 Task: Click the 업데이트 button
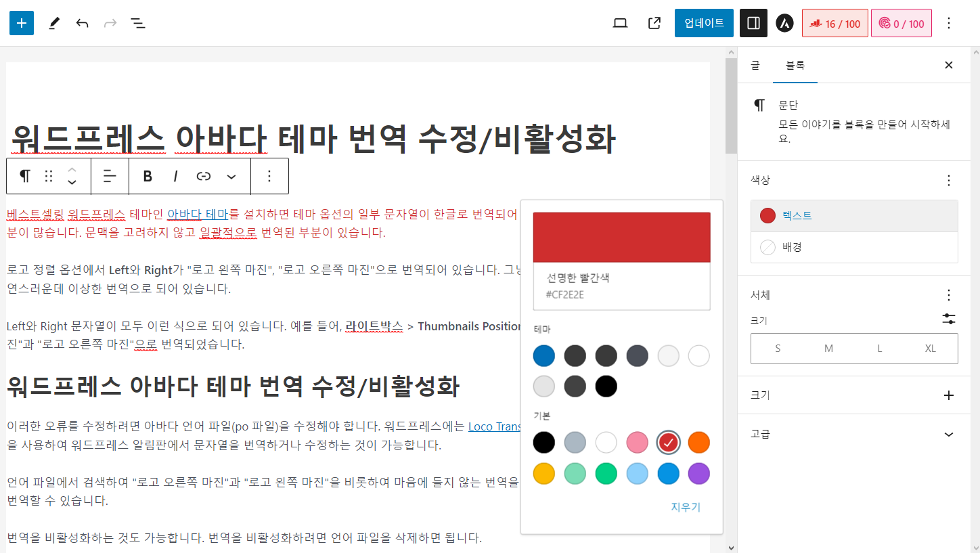point(704,23)
